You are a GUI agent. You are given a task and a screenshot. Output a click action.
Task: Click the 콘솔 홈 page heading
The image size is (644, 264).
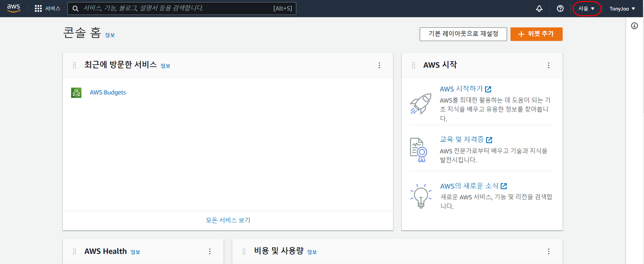(x=82, y=33)
